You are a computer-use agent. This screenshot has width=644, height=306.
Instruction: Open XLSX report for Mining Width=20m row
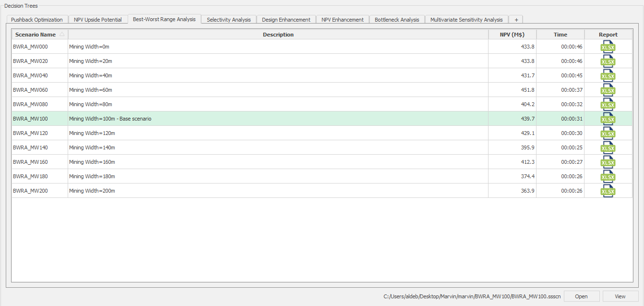(608, 61)
